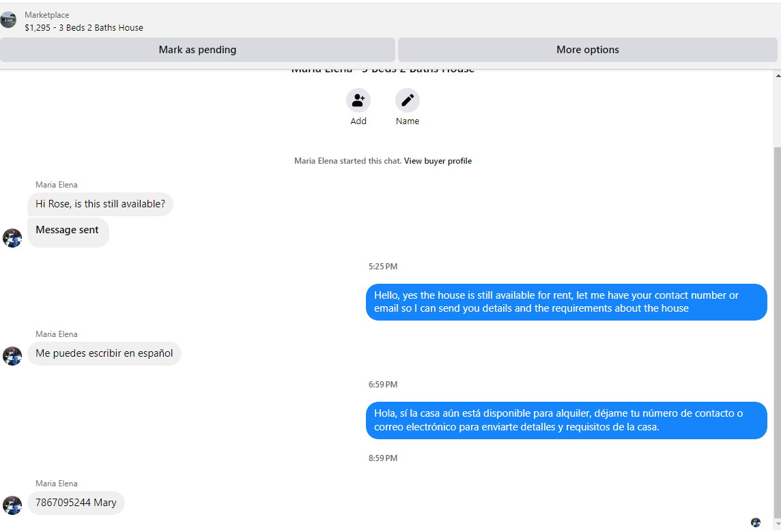The width and height of the screenshot is (781, 532).
Task: Select the "7867095244 Mary" message bubble
Action: (76, 503)
